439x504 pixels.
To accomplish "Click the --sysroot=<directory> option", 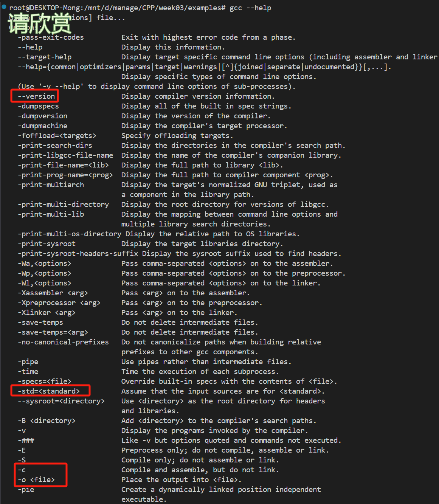I will (x=61, y=401).
